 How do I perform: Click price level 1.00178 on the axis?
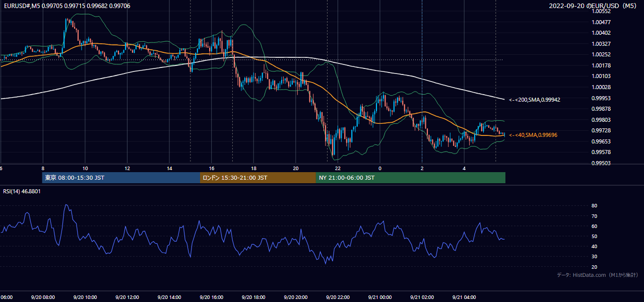click(602, 65)
